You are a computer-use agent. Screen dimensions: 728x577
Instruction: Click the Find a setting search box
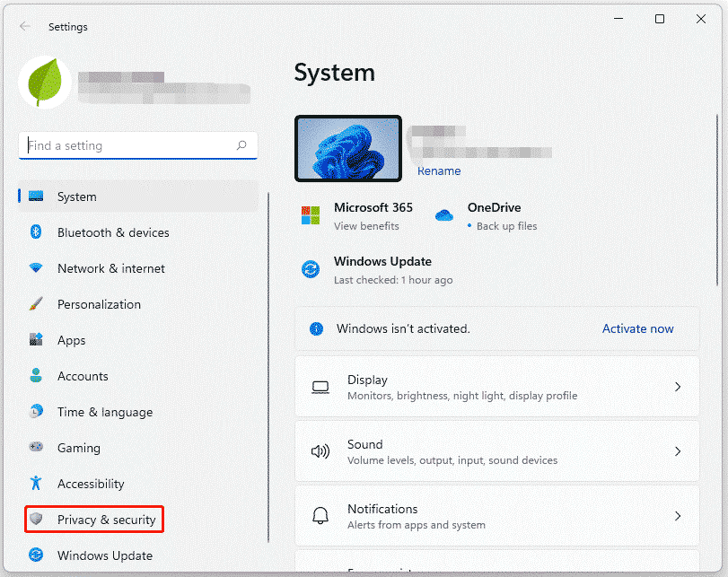(x=130, y=145)
